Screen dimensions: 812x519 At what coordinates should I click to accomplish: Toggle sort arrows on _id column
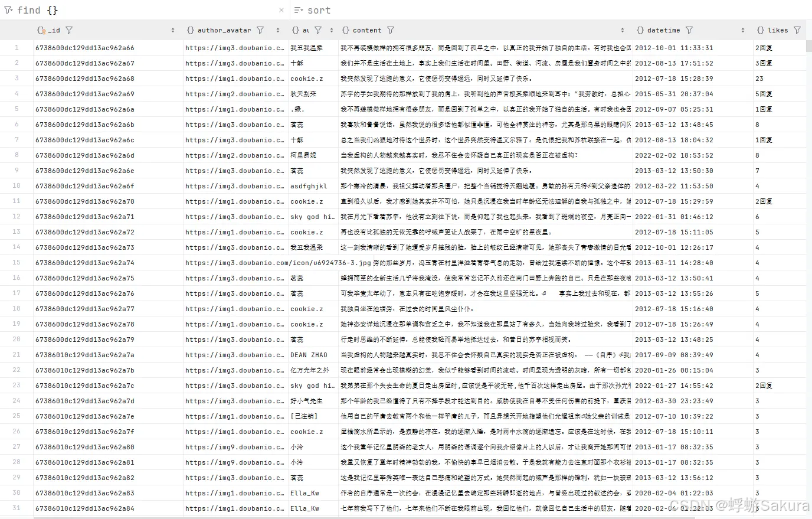click(173, 30)
